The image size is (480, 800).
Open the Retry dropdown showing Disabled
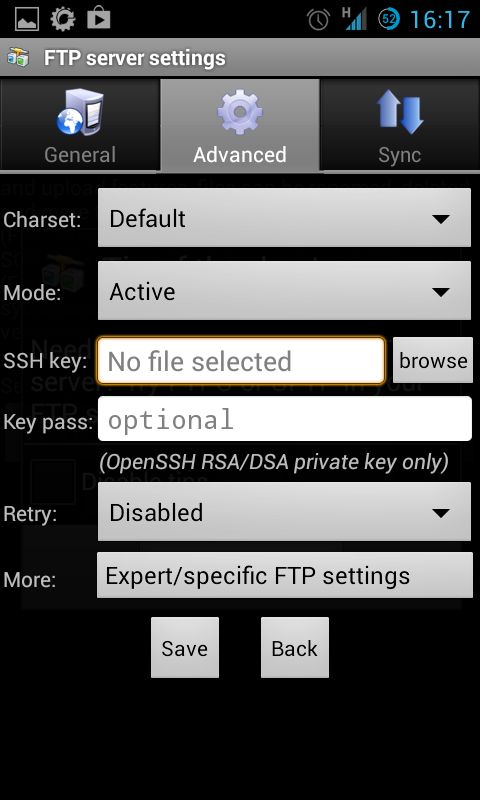pyautogui.click(x=284, y=512)
